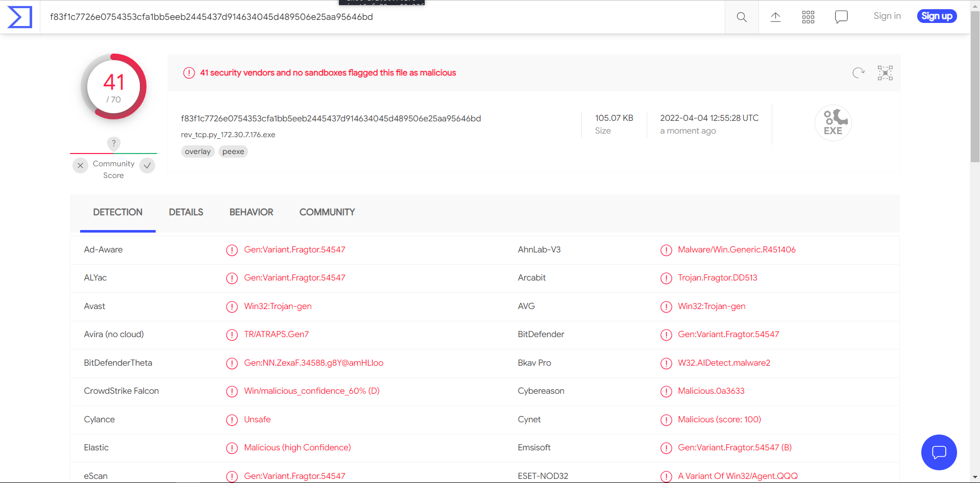Viewport: 980px width, 483px height.
Task: Open the blue chat support bubble
Action: 939,452
